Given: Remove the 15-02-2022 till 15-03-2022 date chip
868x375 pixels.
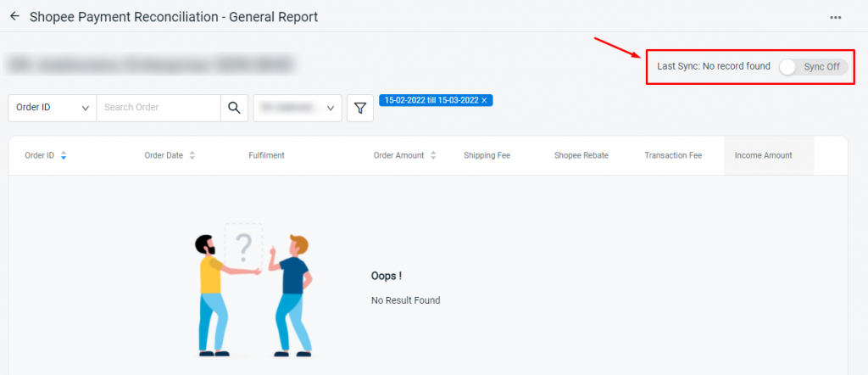Looking at the screenshot, I should coord(484,100).
